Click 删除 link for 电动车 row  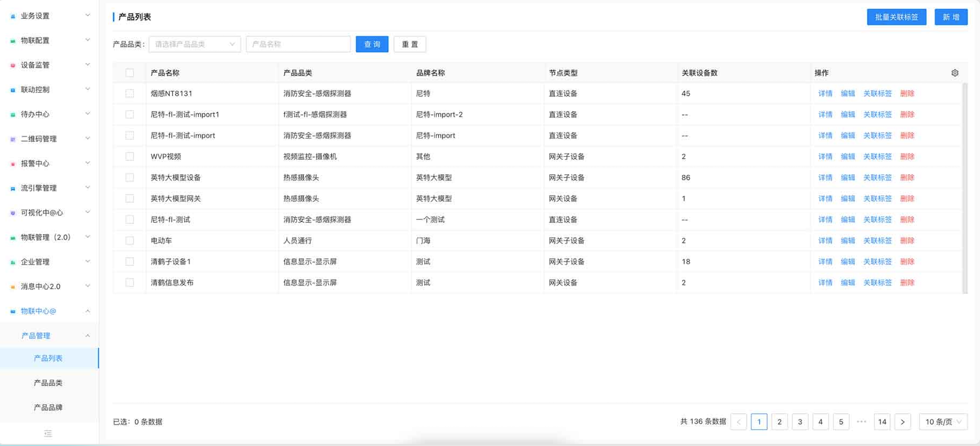coord(907,241)
